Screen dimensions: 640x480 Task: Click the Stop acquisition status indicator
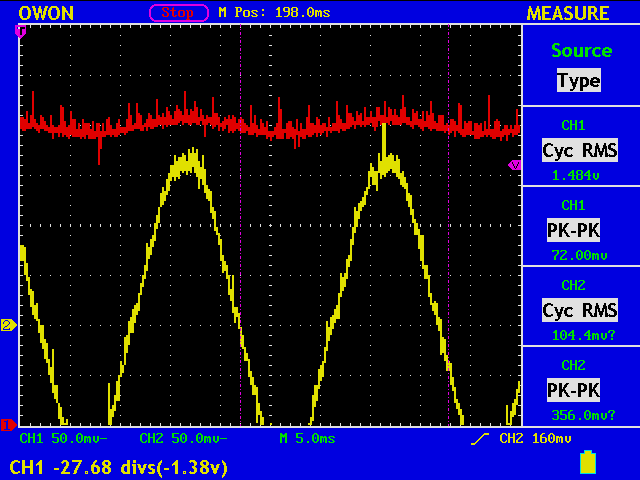(179, 13)
